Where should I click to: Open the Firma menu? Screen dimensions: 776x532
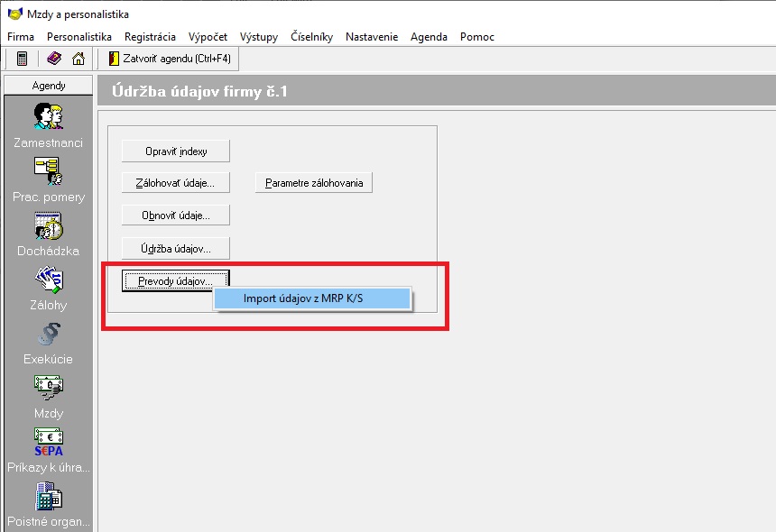tap(21, 37)
